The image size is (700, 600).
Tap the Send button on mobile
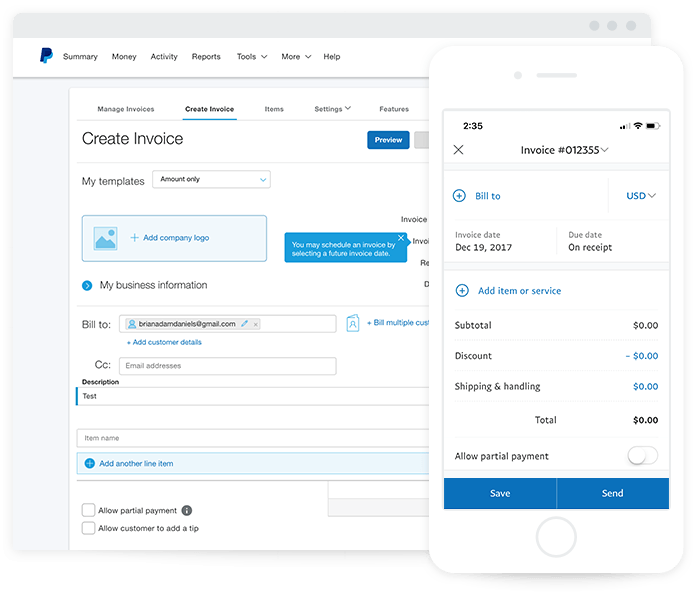[x=612, y=493]
